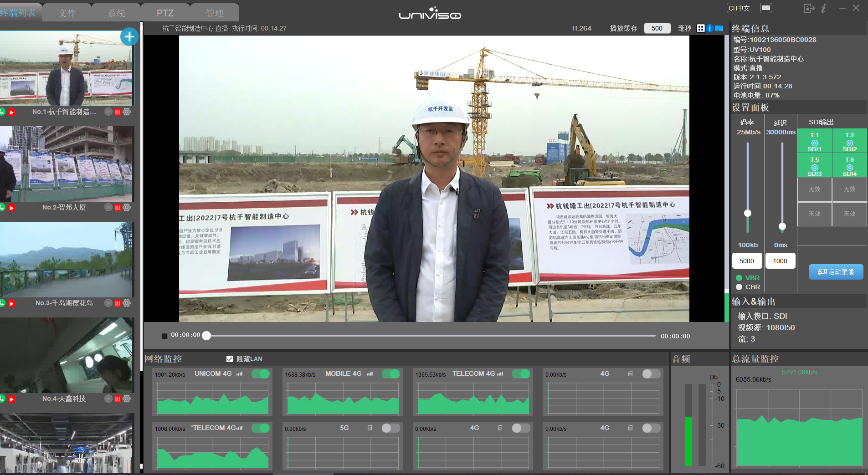This screenshot has width=868, height=475.
Task: Click green phone icon for No.1-杭千智能制造
Action: coord(2,112)
